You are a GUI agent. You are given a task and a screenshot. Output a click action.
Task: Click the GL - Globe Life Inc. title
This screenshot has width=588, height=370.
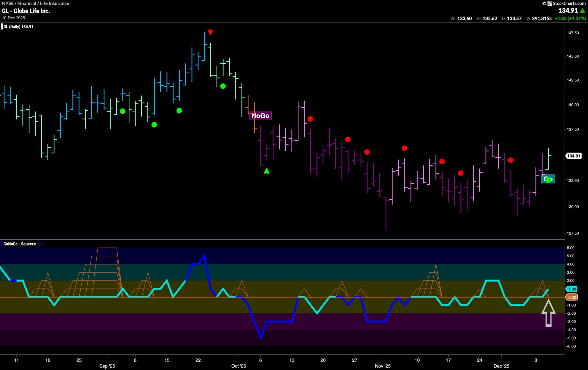pos(26,11)
